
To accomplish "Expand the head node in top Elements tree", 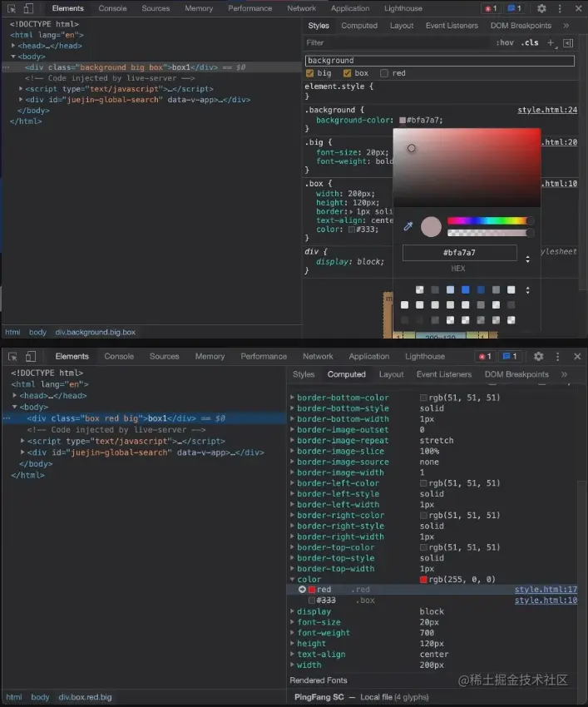I will click(x=13, y=46).
